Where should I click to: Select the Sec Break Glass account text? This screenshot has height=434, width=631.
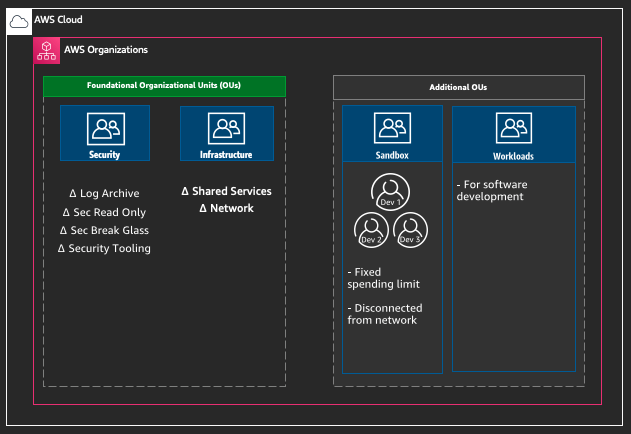coord(105,230)
